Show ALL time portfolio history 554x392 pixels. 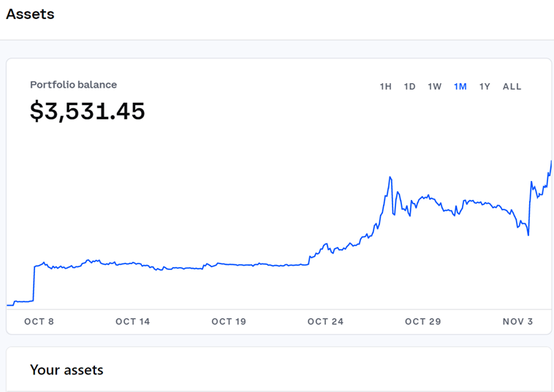512,86
